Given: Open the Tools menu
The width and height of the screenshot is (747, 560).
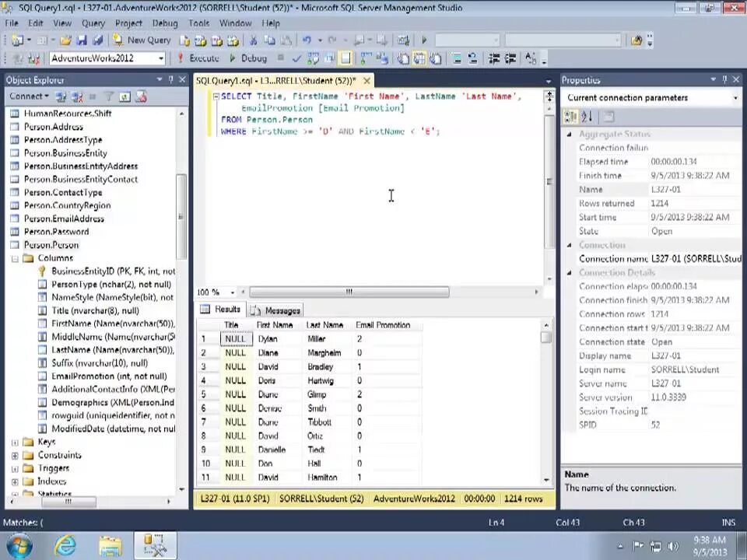Looking at the screenshot, I should pos(198,23).
